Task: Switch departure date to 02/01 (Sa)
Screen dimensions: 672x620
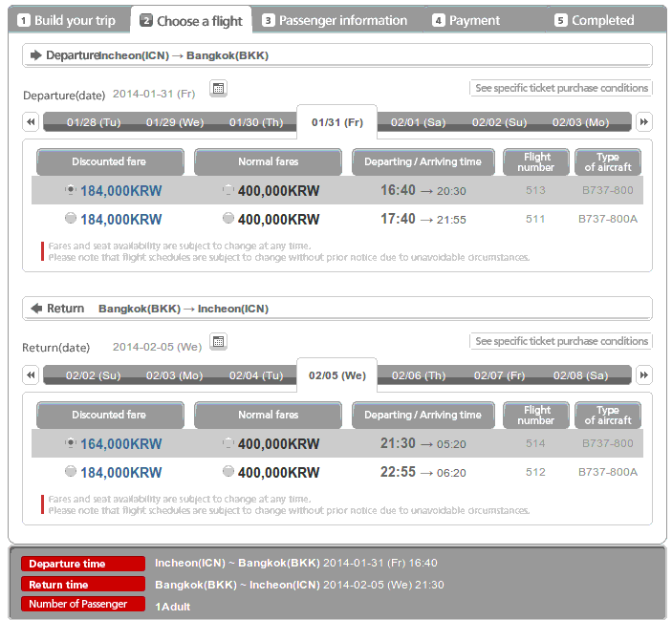Action: tap(419, 122)
